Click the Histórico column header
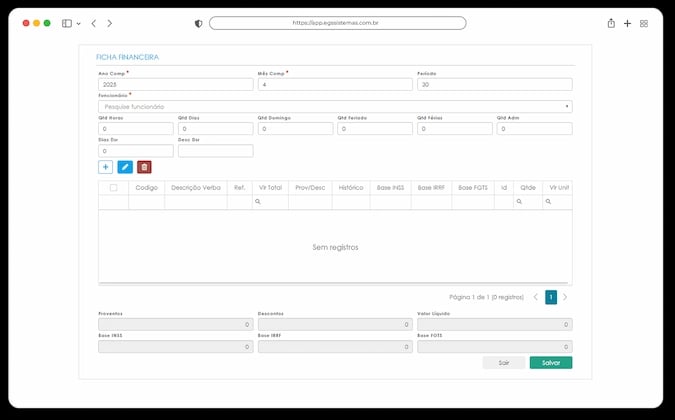The height and width of the screenshot is (420, 675). click(351, 188)
